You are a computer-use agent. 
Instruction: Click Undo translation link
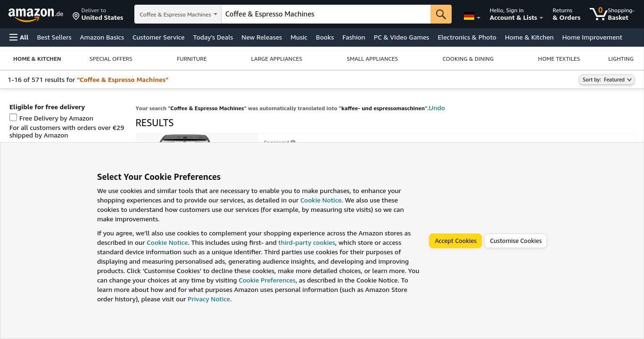click(437, 108)
